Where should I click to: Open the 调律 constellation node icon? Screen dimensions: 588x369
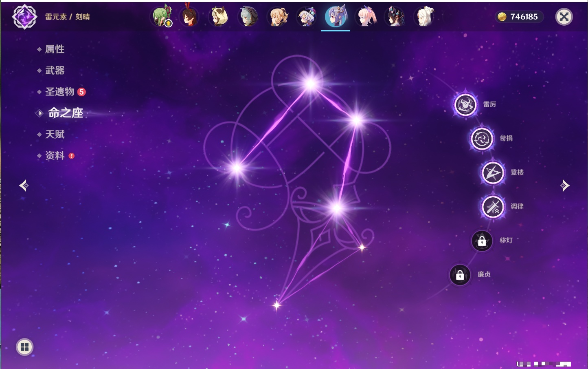click(x=493, y=207)
